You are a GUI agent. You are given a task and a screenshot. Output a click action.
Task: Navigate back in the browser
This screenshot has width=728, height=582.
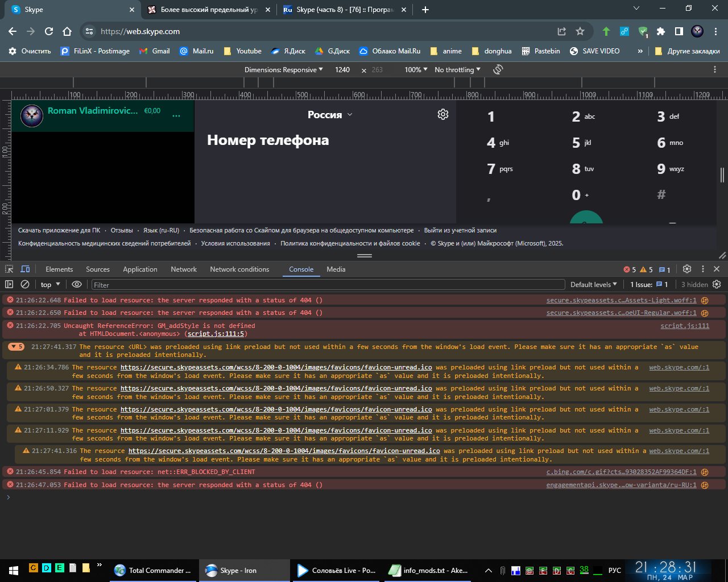(13, 31)
